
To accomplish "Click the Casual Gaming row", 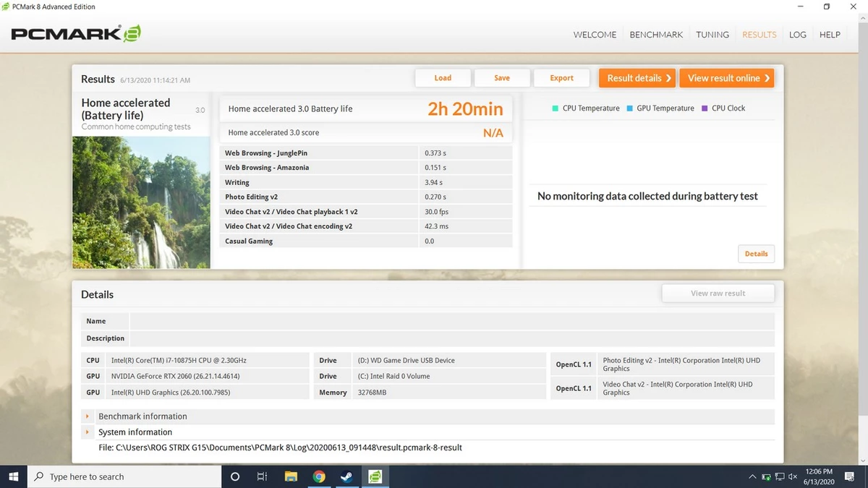I will pyautogui.click(x=366, y=241).
